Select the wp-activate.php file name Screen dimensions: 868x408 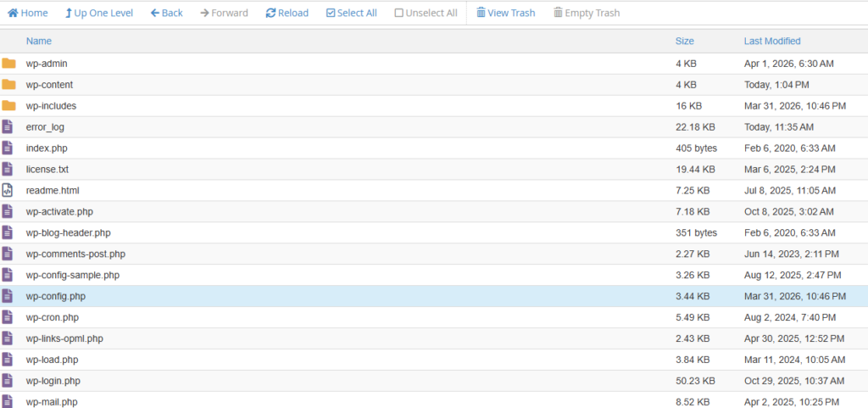[x=59, y=212]
